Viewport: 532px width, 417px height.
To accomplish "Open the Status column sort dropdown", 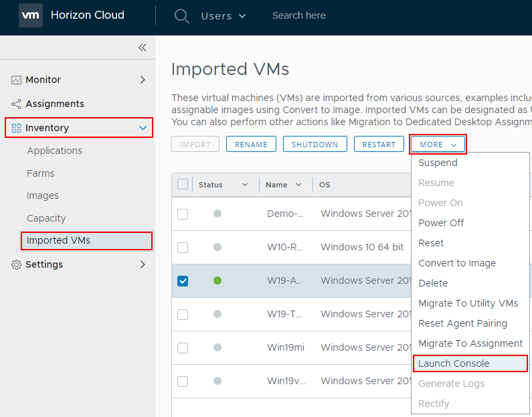I will tap(244, 185).
